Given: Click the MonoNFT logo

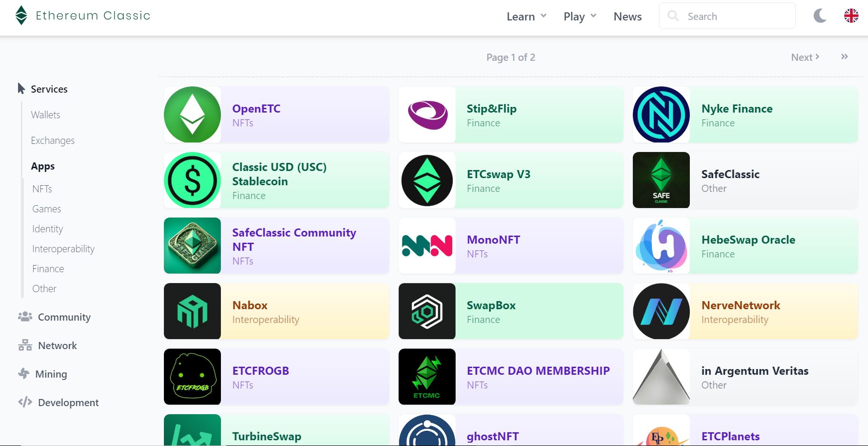Looking at the screenshot, I should click(x=427, y=246).
